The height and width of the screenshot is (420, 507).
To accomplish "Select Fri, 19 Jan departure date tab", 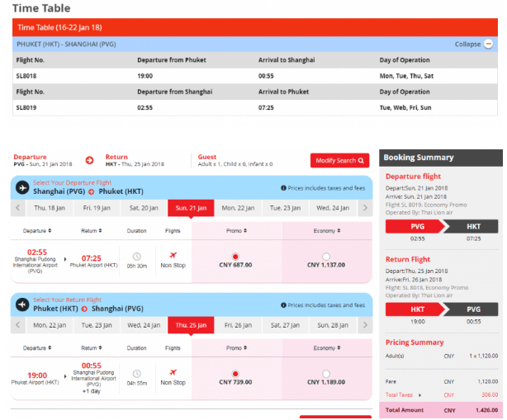I will [97, 208].
